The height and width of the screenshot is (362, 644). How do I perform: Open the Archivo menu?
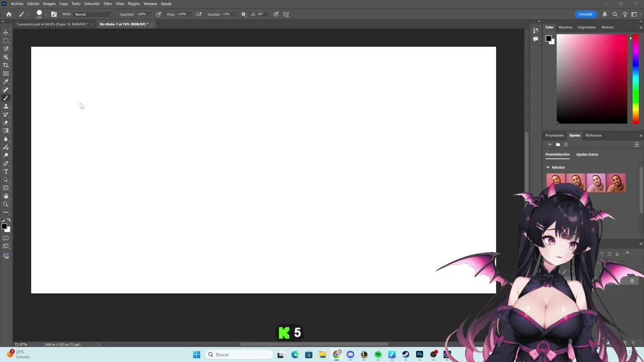[x=17, y=4]
